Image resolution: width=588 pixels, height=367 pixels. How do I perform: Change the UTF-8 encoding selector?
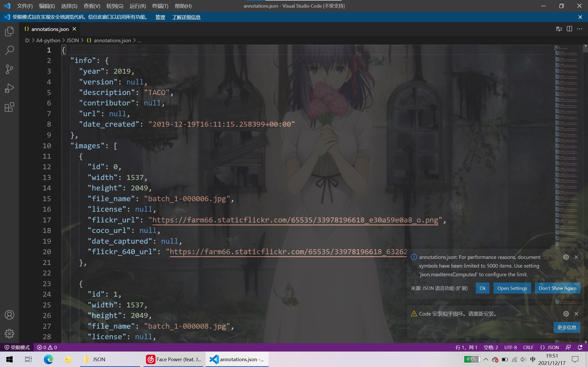pyautogui.click(x=511, y=347)
